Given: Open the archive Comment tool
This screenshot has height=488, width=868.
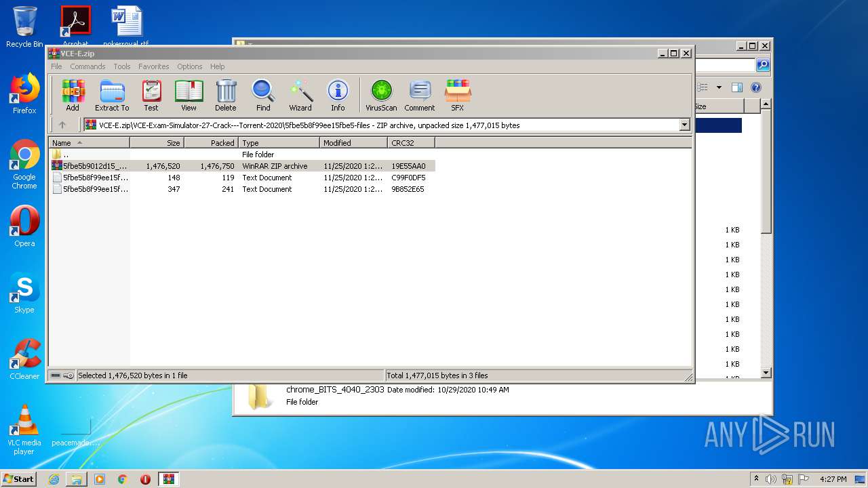Looking at the screenshot, I should click(420, 95).
